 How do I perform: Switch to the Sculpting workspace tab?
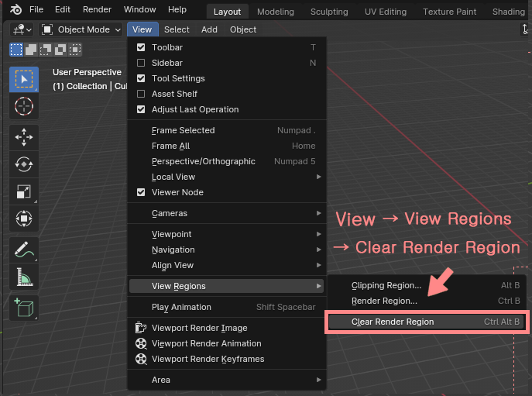coord(329,12)
